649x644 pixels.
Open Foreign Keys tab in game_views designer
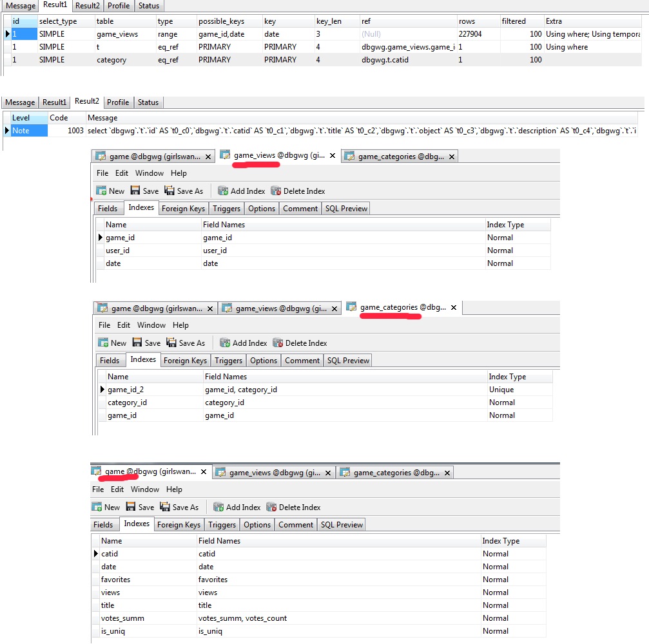tap(183, 209)
